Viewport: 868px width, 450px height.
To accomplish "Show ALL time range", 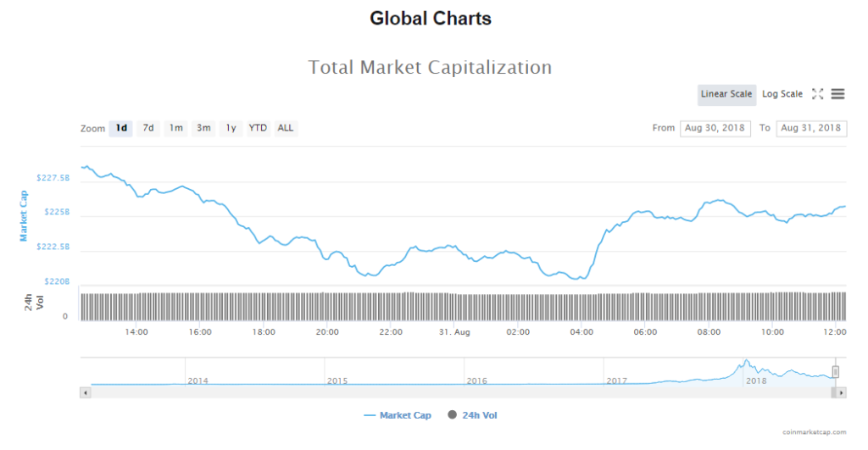I will click(286, 128).
